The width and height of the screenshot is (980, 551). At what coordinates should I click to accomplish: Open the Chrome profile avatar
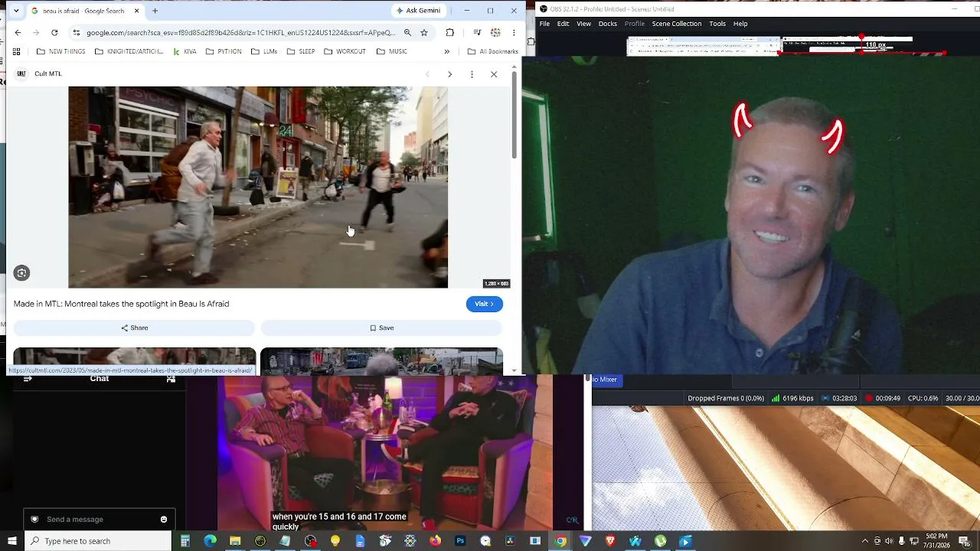coord(495,33)
